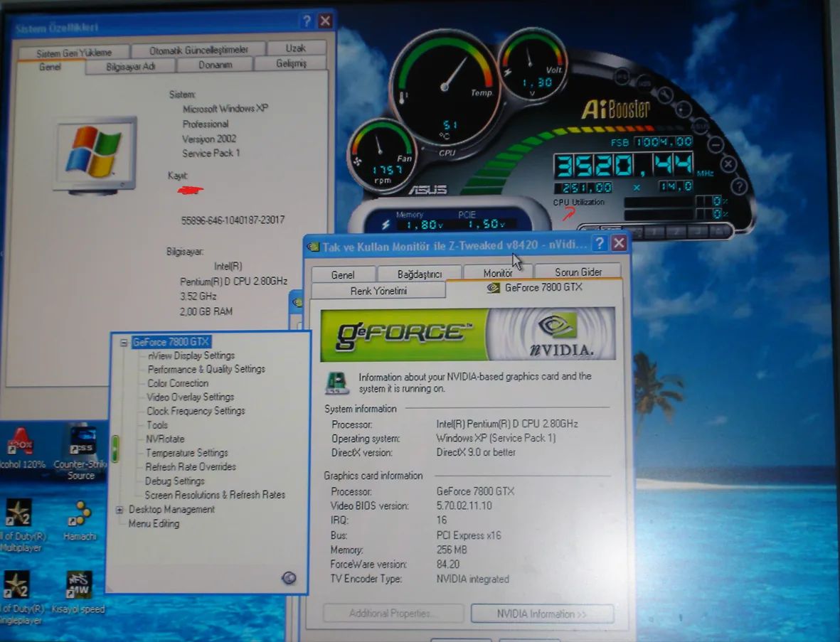The height and width of the screenshot is (642, 840).
Task: Switch to the Bilgisayar Adı tab
Action: [130, 66]
